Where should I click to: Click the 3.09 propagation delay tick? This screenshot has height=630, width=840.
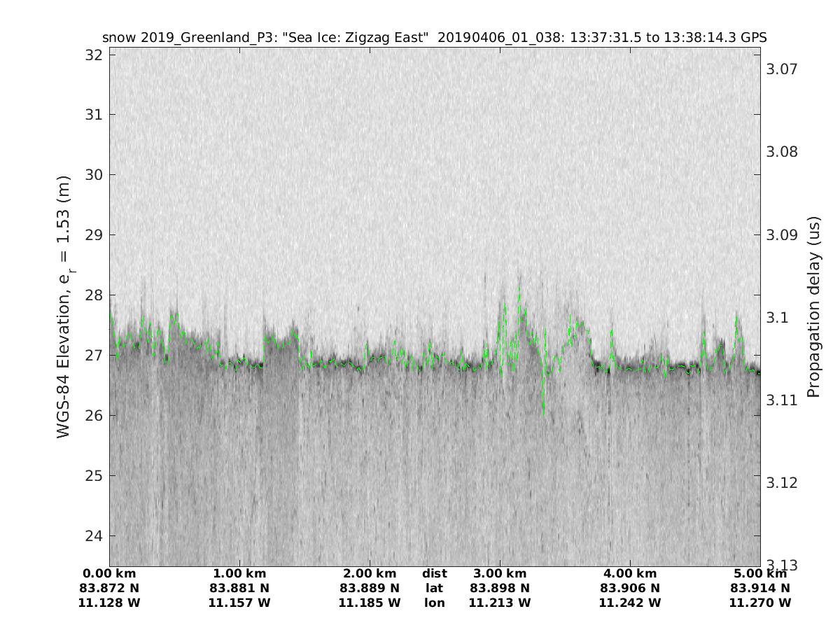pyautogui.click(x=783, y=234)
